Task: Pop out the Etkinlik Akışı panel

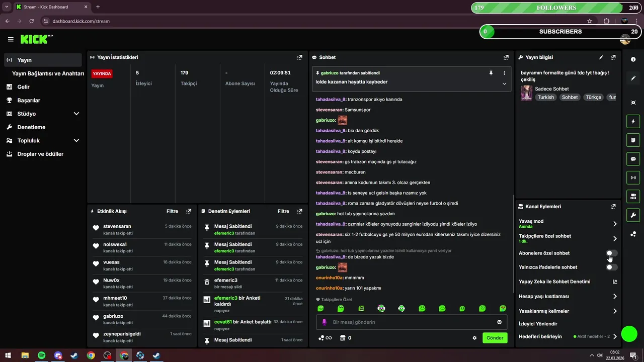Action: 189,211
